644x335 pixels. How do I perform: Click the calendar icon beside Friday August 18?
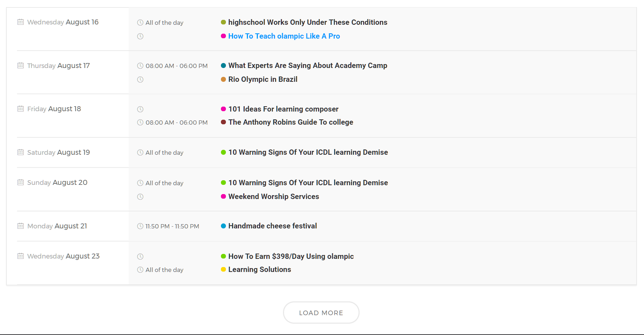pos(21,109)
